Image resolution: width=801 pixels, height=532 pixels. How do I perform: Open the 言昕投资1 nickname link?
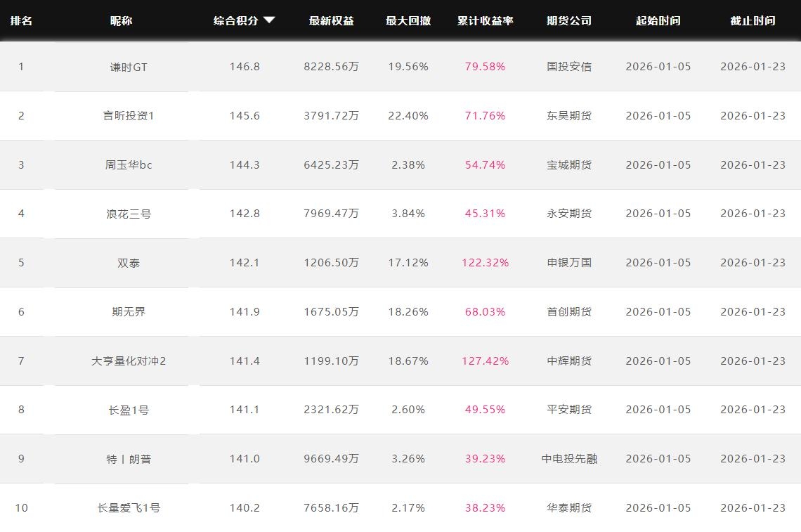coord(129,116)
